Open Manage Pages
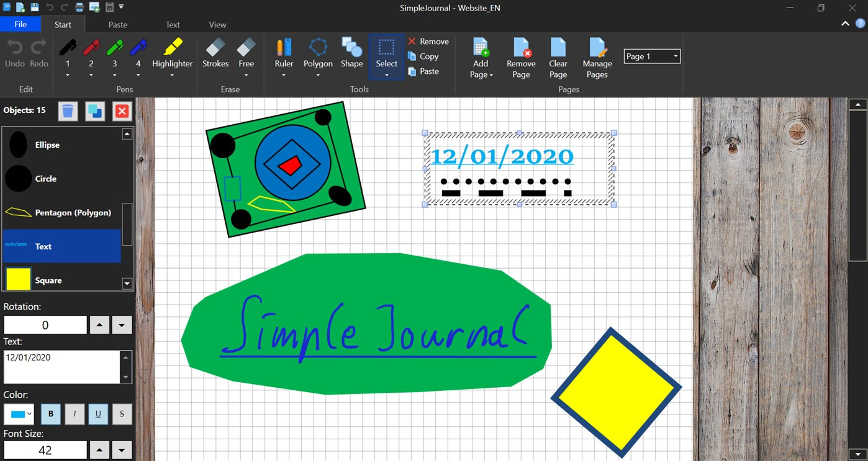The image size is (868, 461). [x=597, y=58]
